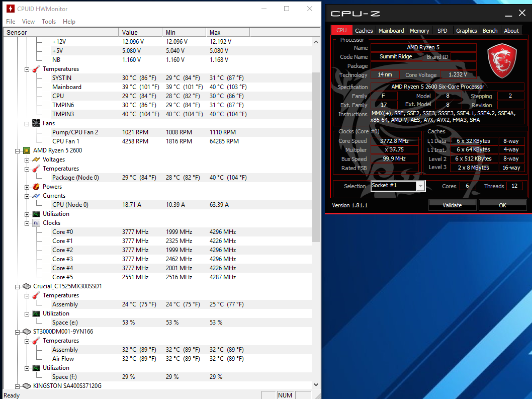Image resolution: width=532 pixels, height=399 pixels.
Task: Click the Validate button in CPU-Z
Action: (452, 205)
